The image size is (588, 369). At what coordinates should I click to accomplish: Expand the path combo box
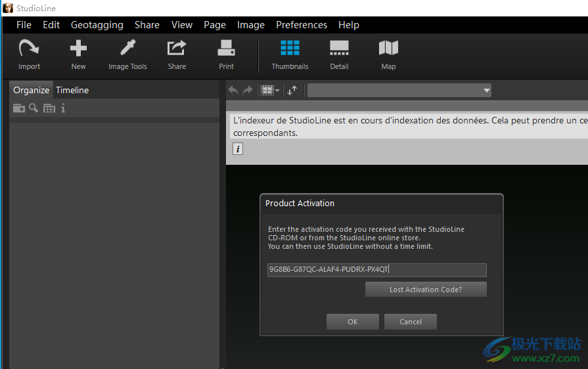(486, 91)
